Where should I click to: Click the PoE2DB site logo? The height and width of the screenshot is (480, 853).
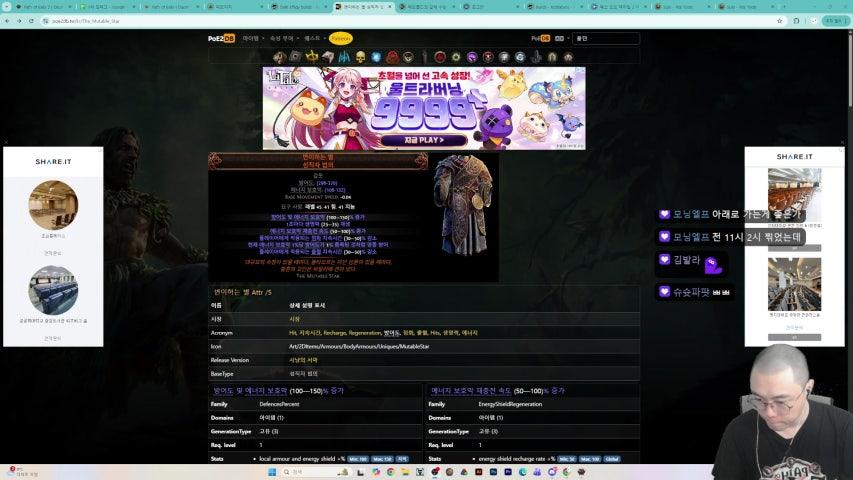pyautogui.click(x=221, y=39)
